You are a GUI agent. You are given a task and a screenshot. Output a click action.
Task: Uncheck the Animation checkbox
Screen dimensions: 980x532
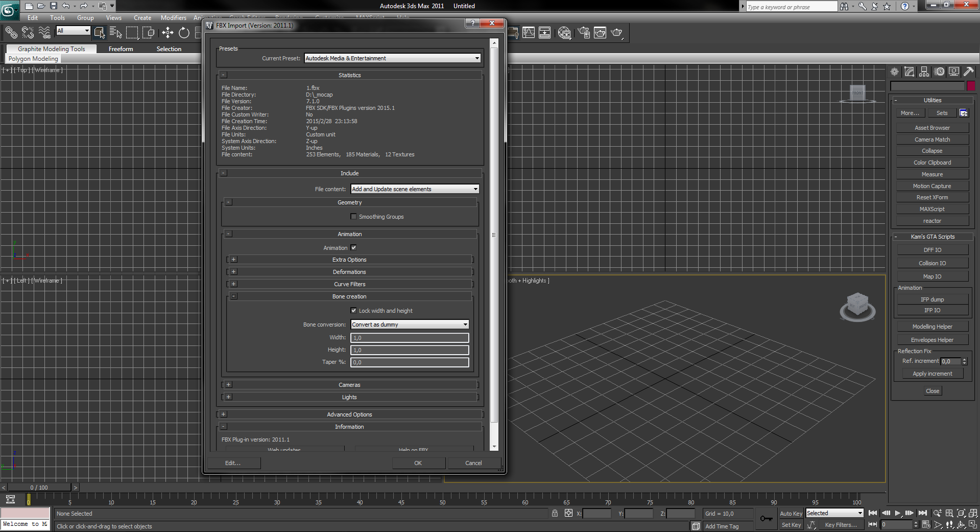pos(353,248)
